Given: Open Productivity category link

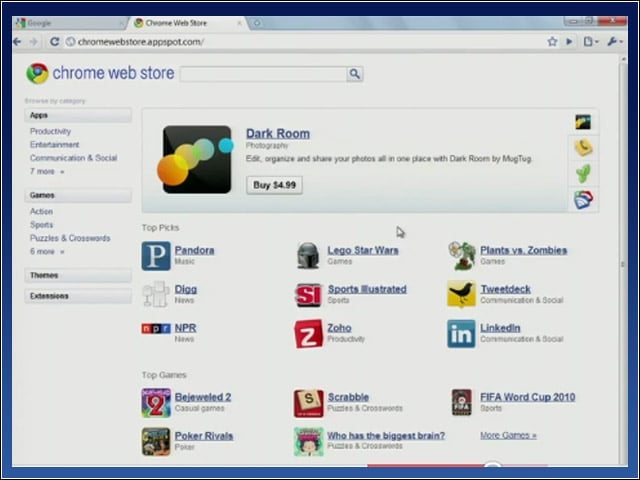Looking at the screenshot, I should click(50, 131).
